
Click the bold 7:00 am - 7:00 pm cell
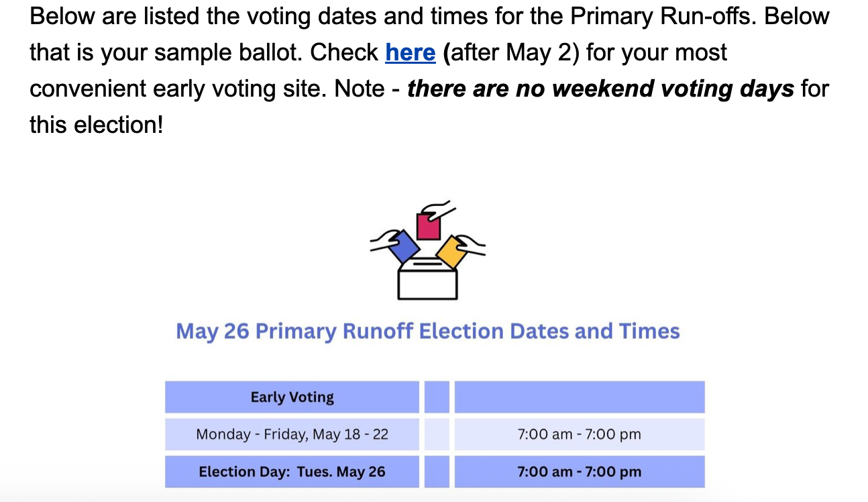pos(580,472)
